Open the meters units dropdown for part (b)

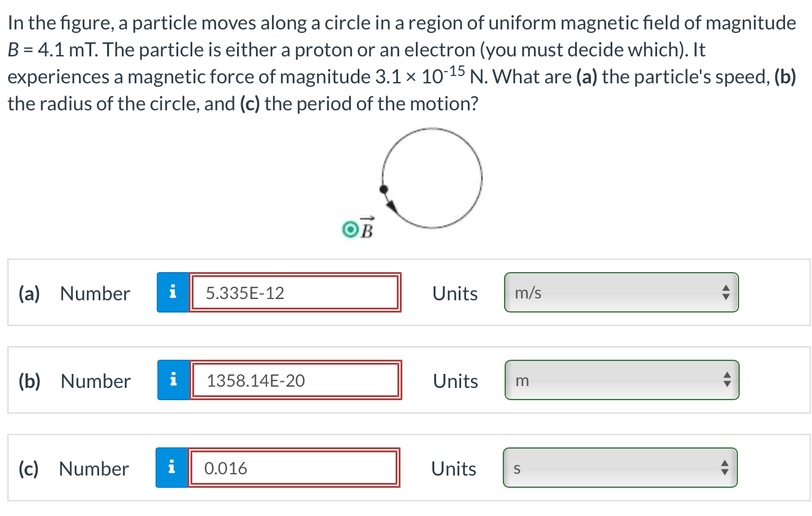tap(620, 380)
